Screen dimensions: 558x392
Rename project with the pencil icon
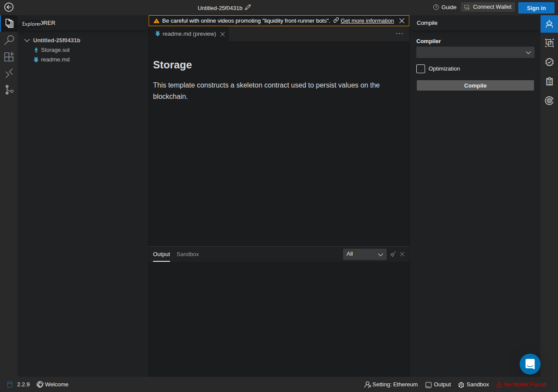click(248, 7)
